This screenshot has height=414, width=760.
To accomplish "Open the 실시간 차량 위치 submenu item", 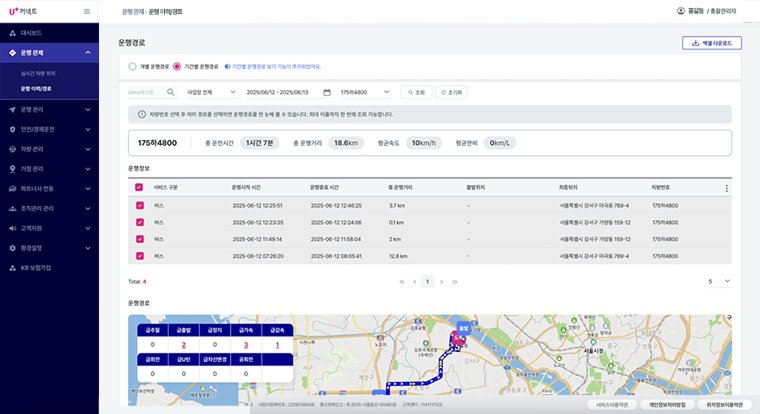I will coord(38,74).
